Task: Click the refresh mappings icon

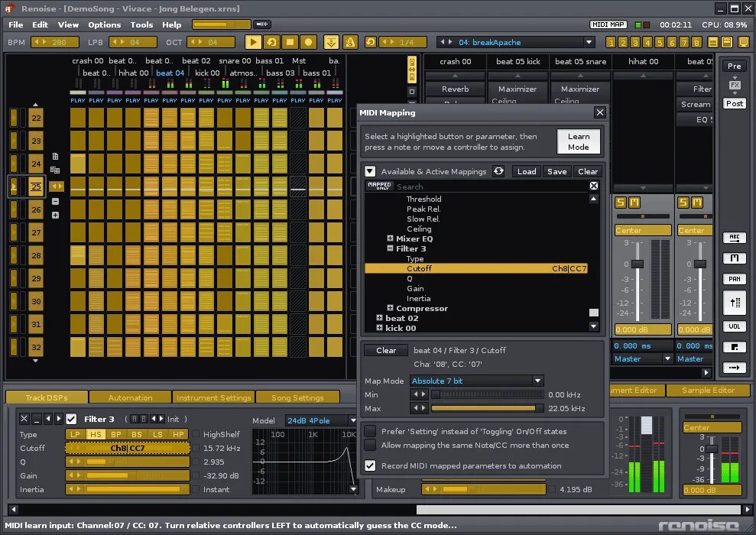Action: click(498, 171)
